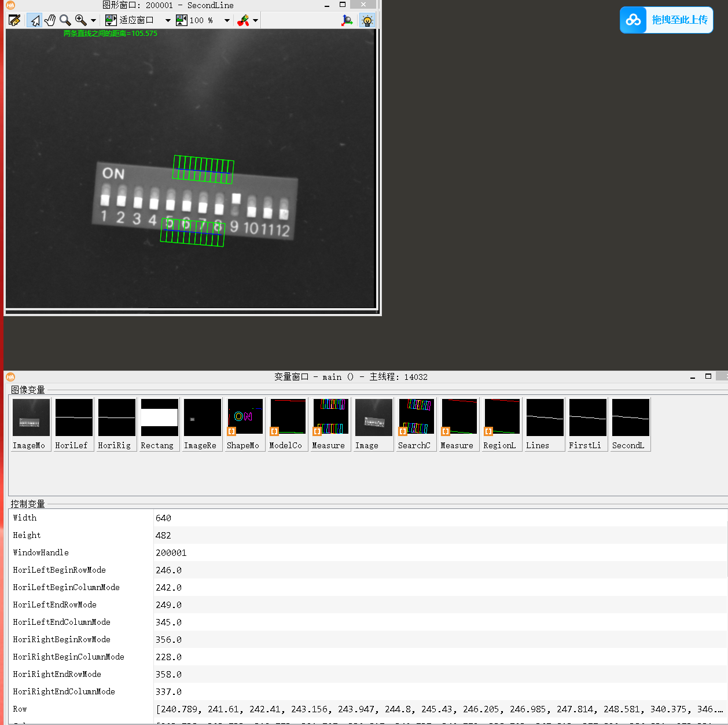Open the 适应窗口 dropdown arrow

click(168, 20)
